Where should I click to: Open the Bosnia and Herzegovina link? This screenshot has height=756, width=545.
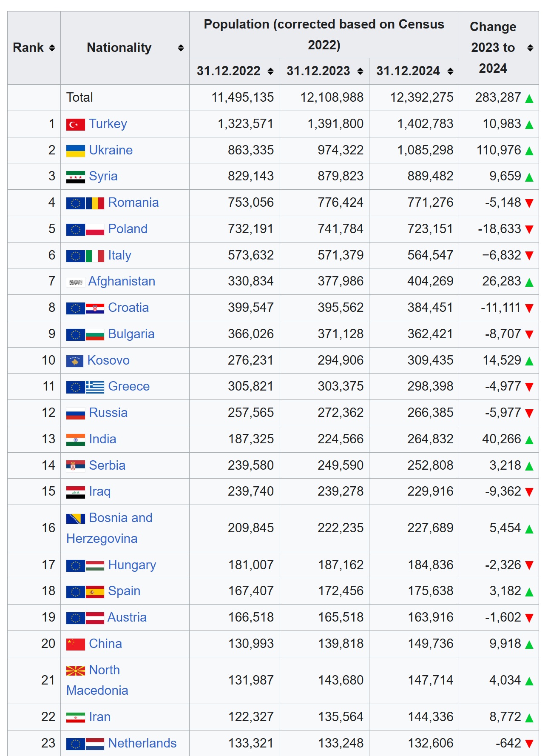[x=110, y=528]
